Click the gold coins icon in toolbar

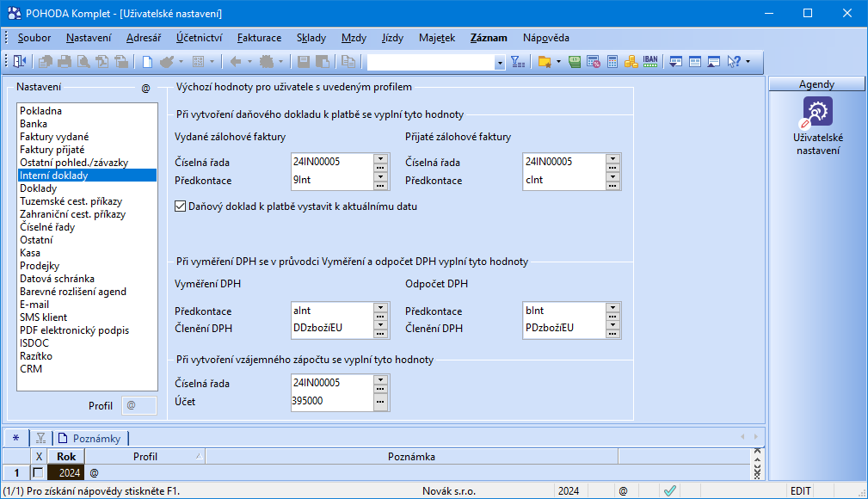pyautogui.click(x=631, y=62)
